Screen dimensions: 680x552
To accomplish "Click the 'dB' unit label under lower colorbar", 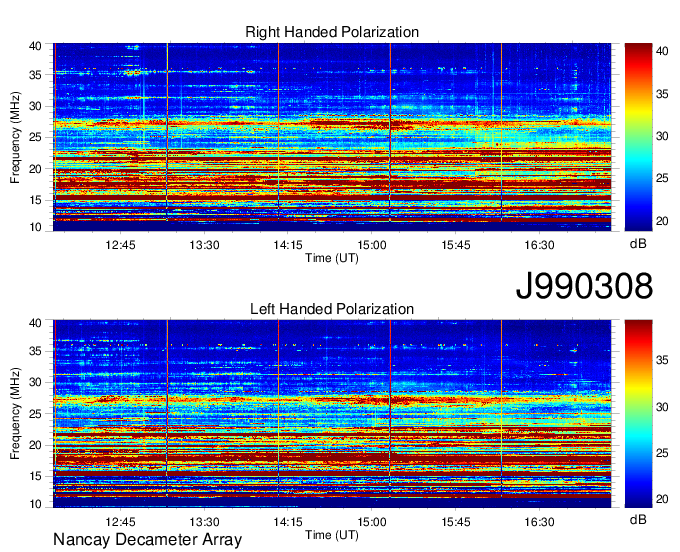I will click(x=638, y=520).
